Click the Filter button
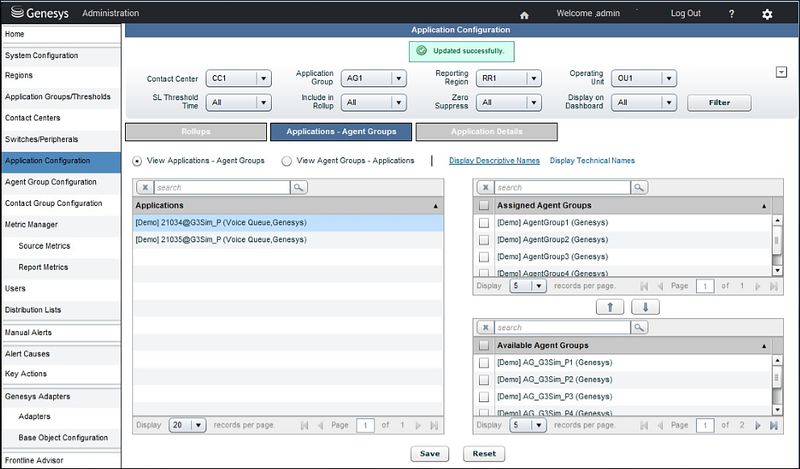The image size is (800, 469). pos(719,103)
